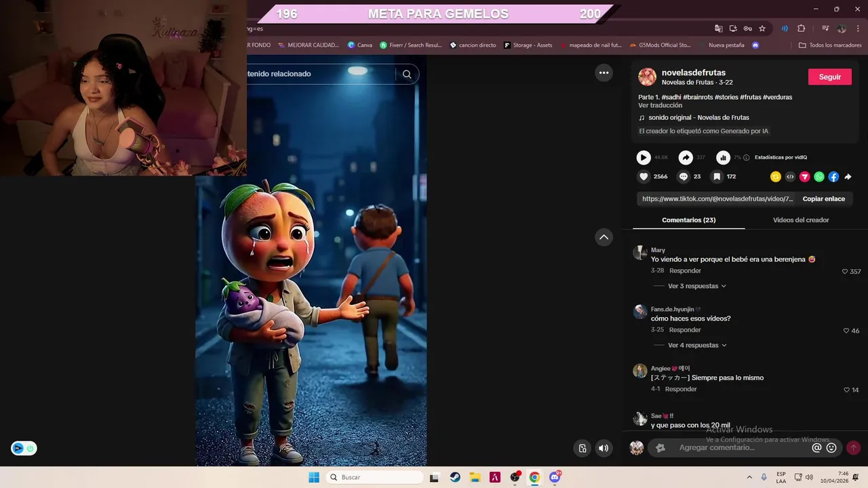Open novelasdefrutas profile name

coord(694,73)
